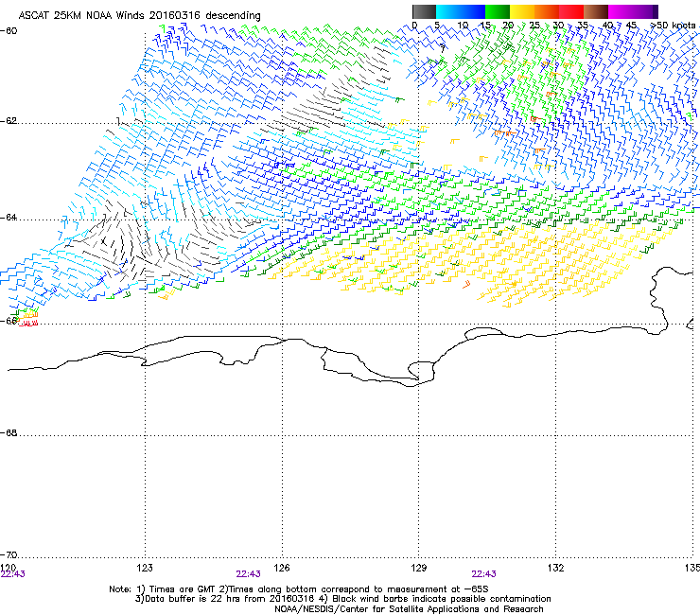Select the green 15-20 knots color bar segment

tap(498, 11)
